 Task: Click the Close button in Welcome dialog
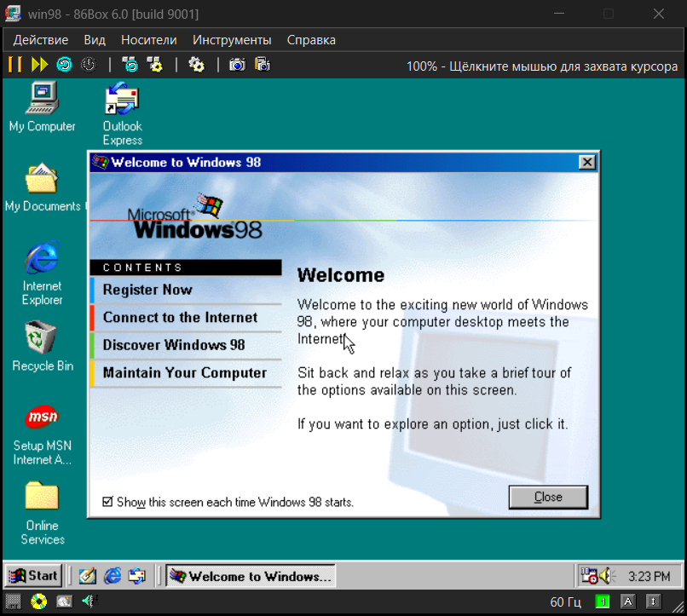coord(548,497)
